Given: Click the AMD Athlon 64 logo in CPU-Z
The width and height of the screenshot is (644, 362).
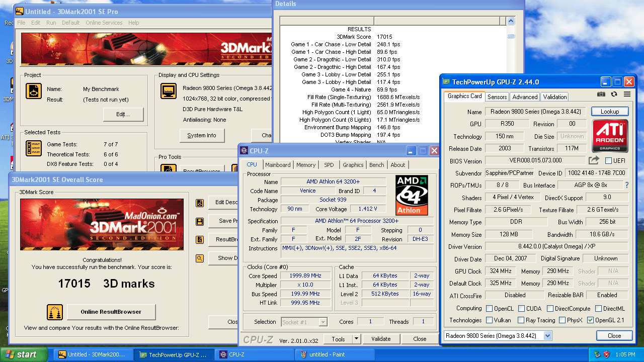Looking at the screenshot, I should (412, 195).
